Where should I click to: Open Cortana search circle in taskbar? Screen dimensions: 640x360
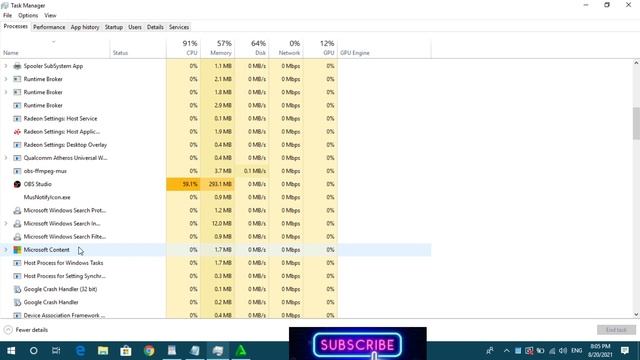[33, 351]
